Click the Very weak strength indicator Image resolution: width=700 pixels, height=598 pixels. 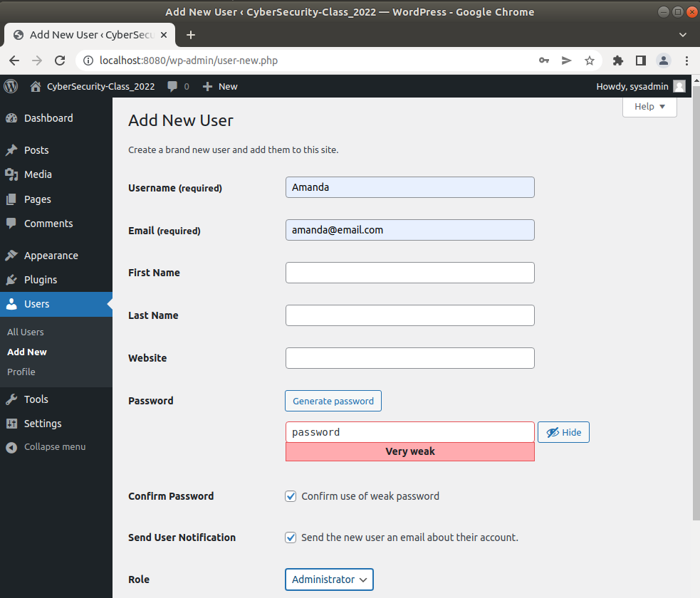(410, 451)
